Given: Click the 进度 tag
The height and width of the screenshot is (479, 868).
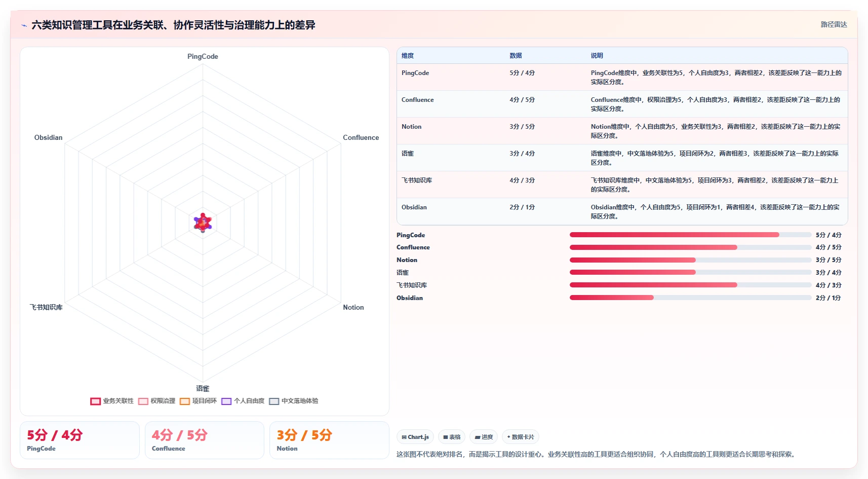Looking at the screenshot, I should point(484,437).
